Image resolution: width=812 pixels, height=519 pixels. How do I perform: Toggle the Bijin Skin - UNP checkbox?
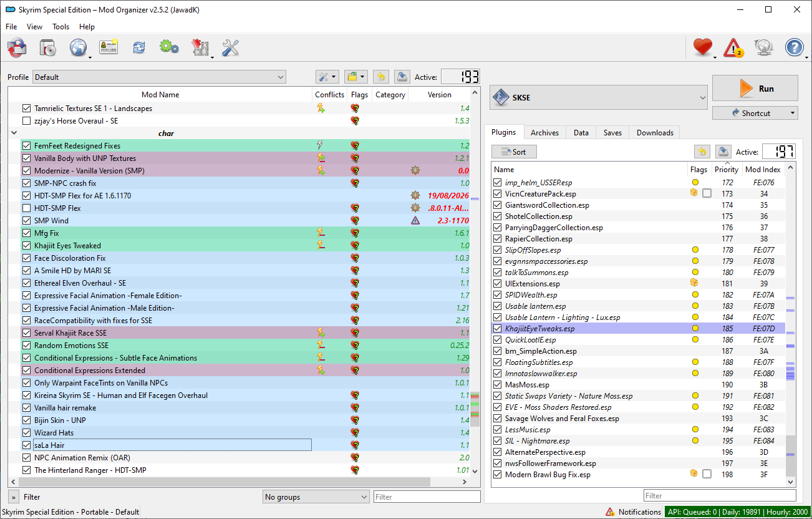[x=26, y=420]
